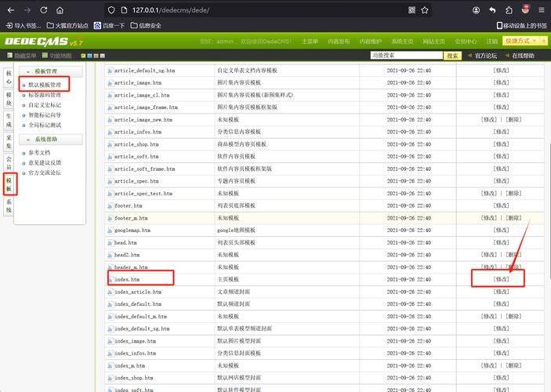Image resolution: width=551 pixels, height=392 pixels.
Task: Open 默认模板管理 in the sidebar
Action: coord(44,84)
